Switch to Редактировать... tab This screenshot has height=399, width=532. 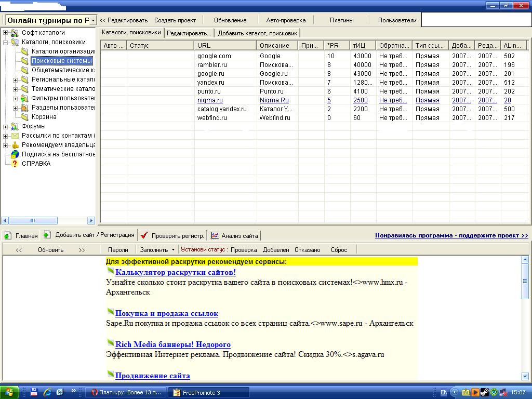189,33
